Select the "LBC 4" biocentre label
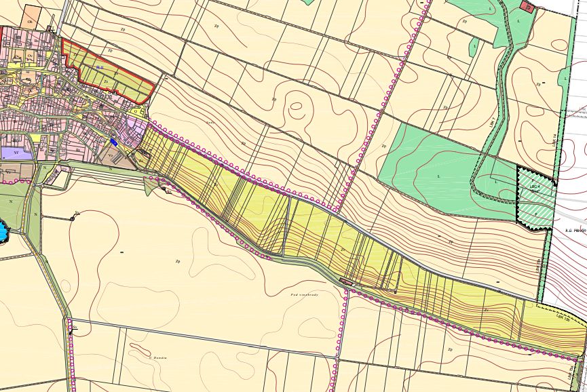This screenshot has height=392, width=587. point(535,186)
